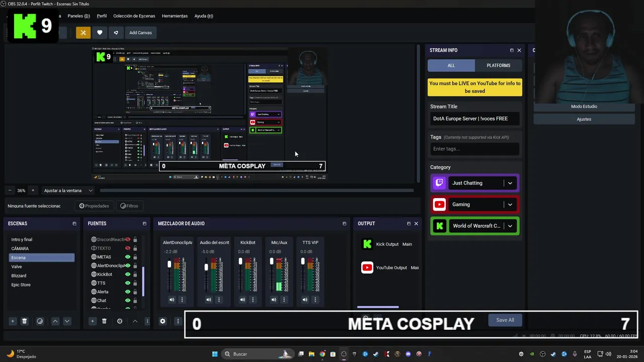Hide the TTS source
Screen dimensions: 644x362
point(128,283)
